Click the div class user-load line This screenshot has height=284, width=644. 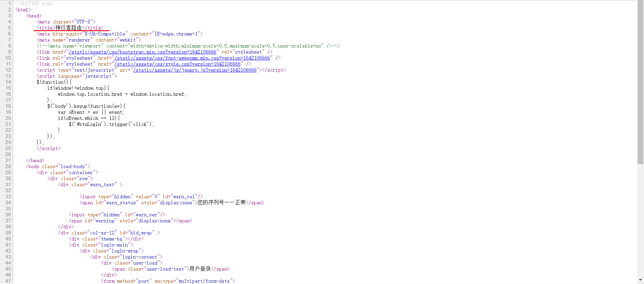click(x=132, y=263)
